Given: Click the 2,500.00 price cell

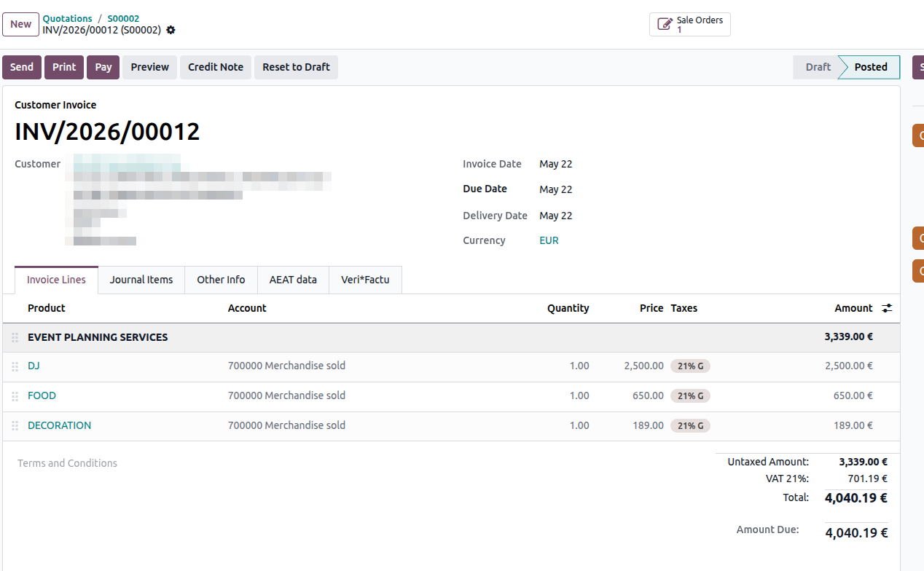Looking at the screenshot, I should click(x=643, y=366).
